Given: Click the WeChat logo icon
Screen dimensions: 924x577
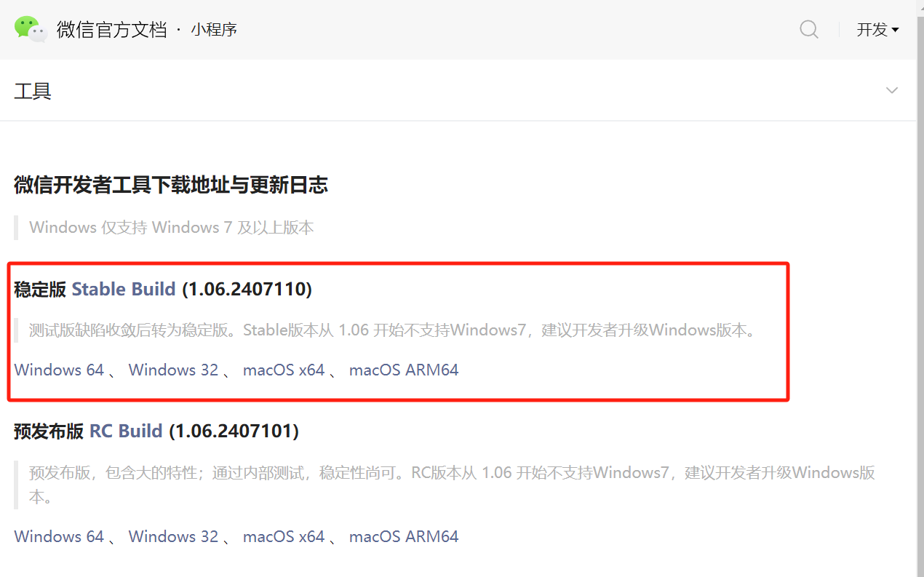Looking at the screenshot, I should pyautogui.click(x=31, y=29).
